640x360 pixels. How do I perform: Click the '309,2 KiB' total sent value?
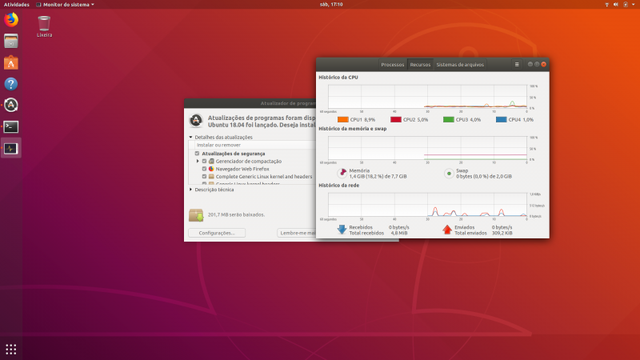tap(502, 233)
